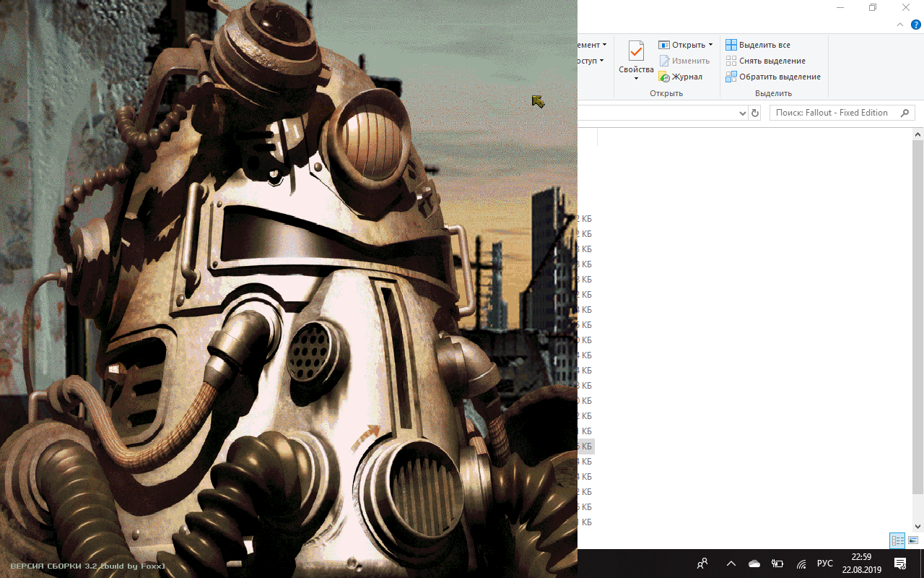Click the battery power tray icon
The height and width of the screenshot is (578, 924).
point(777,564)
